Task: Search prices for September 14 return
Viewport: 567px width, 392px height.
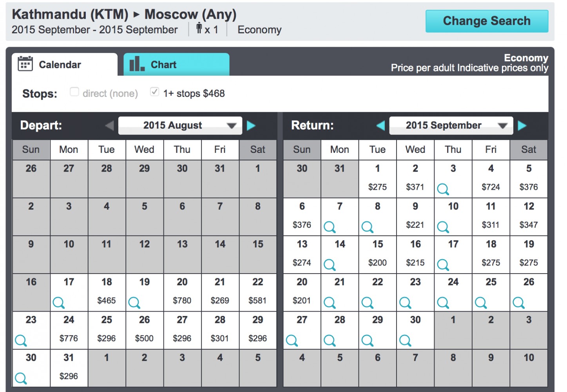Action: coord(330,265)
